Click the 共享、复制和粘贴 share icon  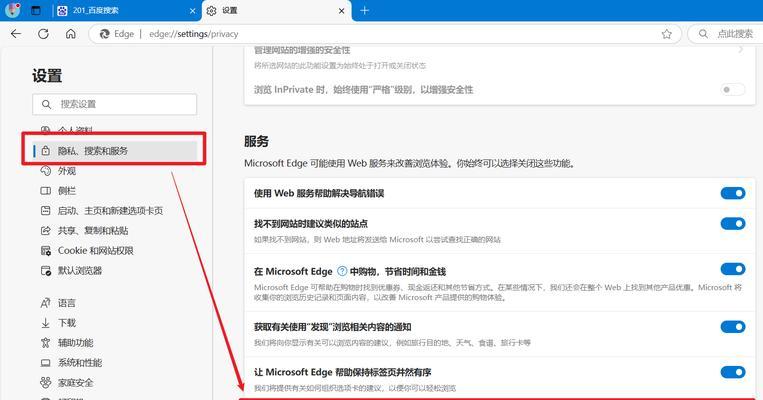coord(45,231)
